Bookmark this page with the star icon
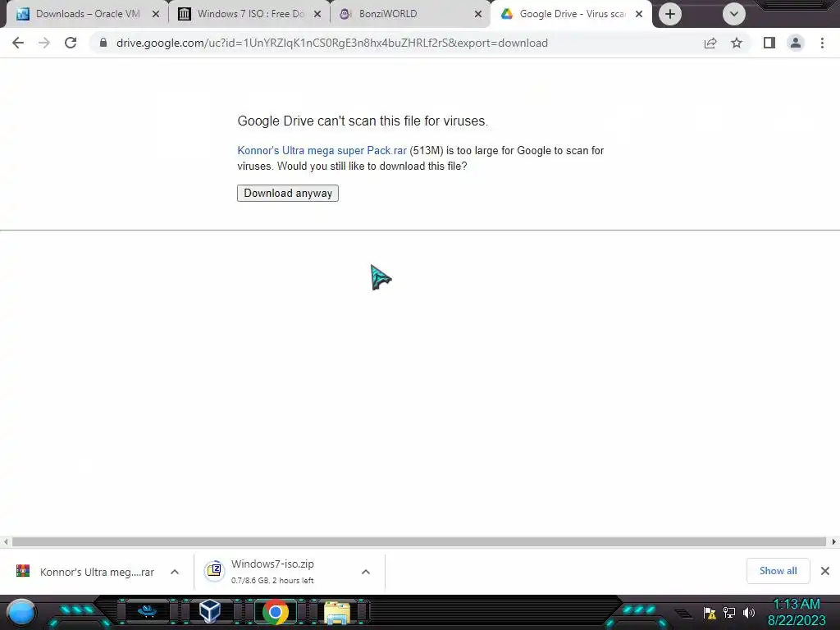840x630 pixels. tap(737, 43)
